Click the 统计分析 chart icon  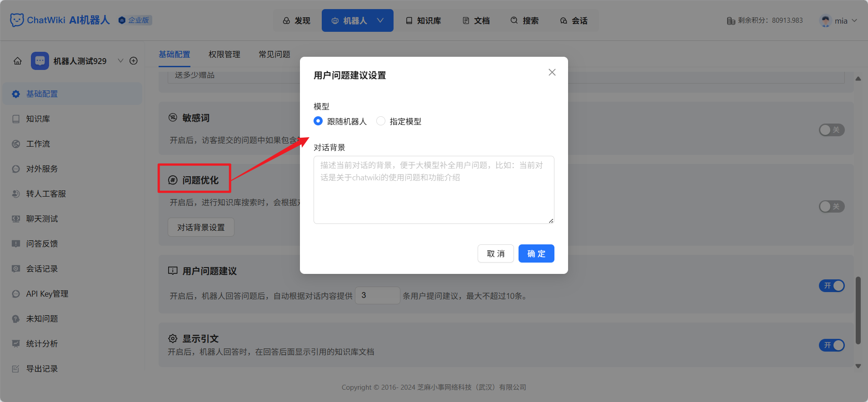point(16,344)
